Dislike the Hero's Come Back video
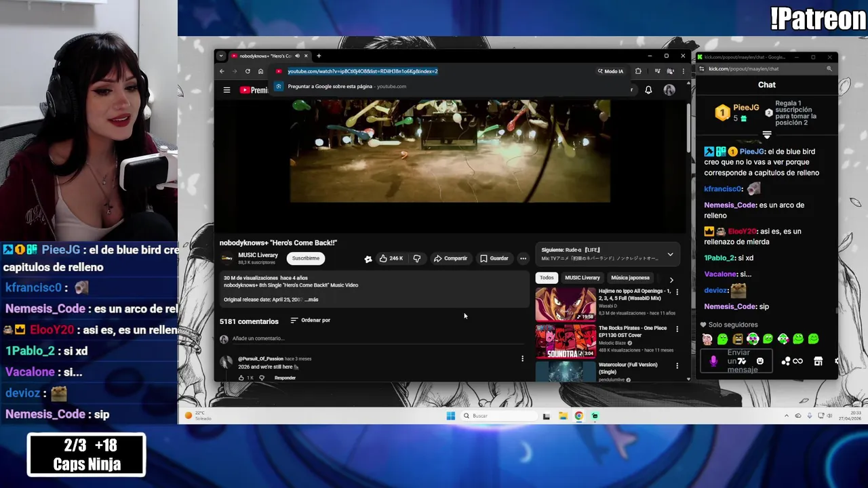This screenshot has height=488, width=868. (416, 258)
